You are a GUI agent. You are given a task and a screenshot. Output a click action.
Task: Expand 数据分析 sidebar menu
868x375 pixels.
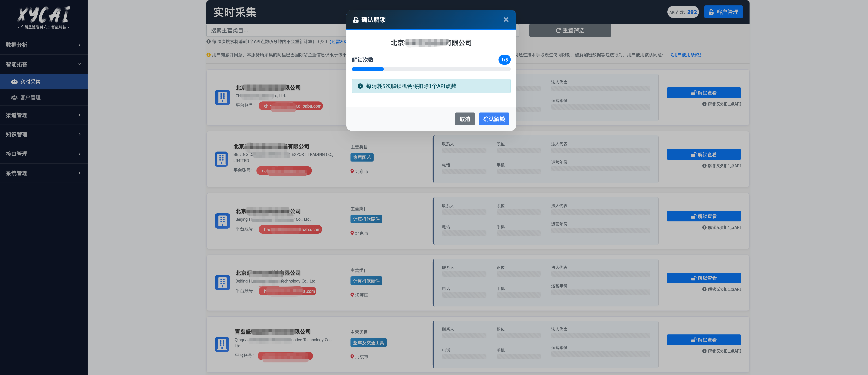tap(44, 45)
